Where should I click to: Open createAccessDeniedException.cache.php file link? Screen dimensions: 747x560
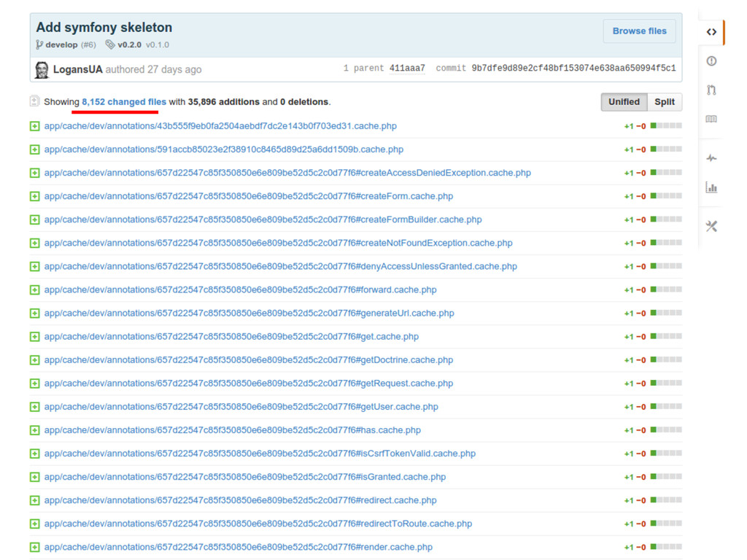[287, 173]
